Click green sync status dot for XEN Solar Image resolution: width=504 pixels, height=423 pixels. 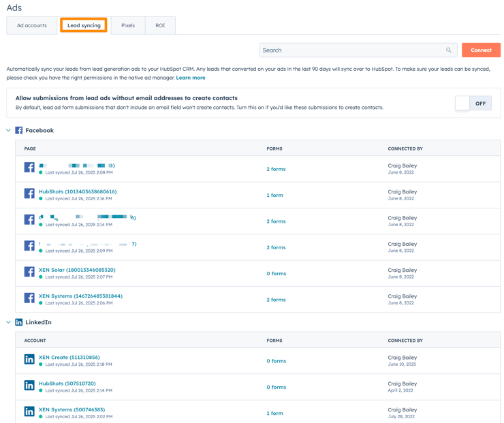click(41, 277)
